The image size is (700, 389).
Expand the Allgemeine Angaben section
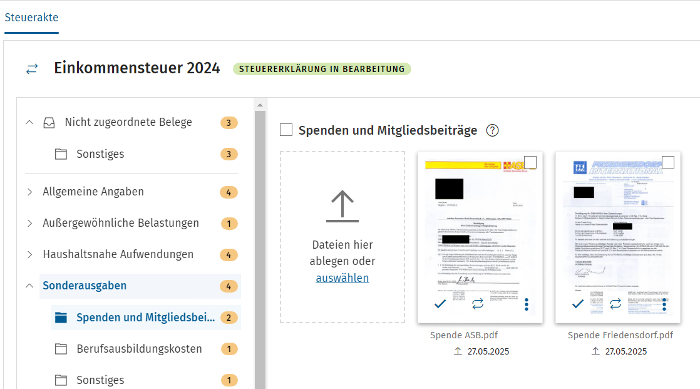point(29,192)
